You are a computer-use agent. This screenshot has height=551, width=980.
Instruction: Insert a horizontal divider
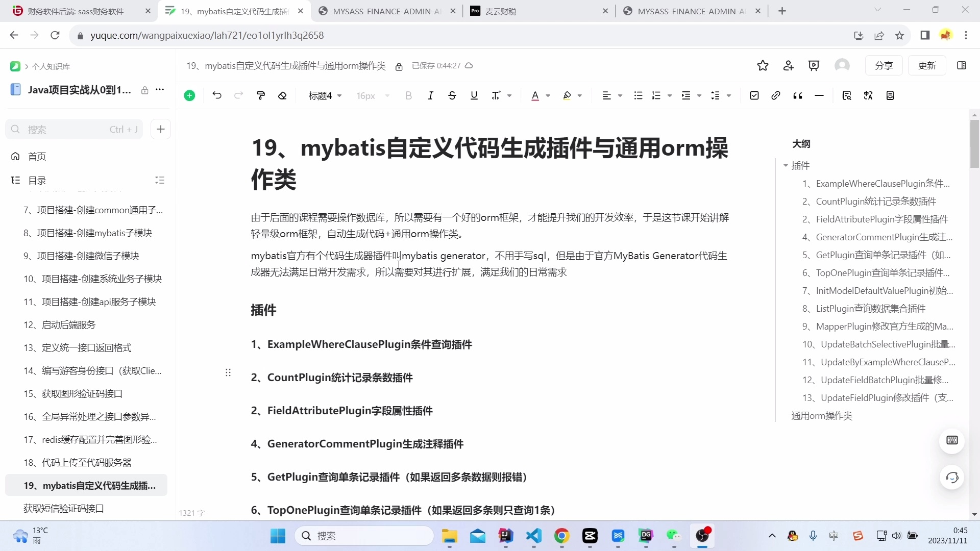[819, 95]
